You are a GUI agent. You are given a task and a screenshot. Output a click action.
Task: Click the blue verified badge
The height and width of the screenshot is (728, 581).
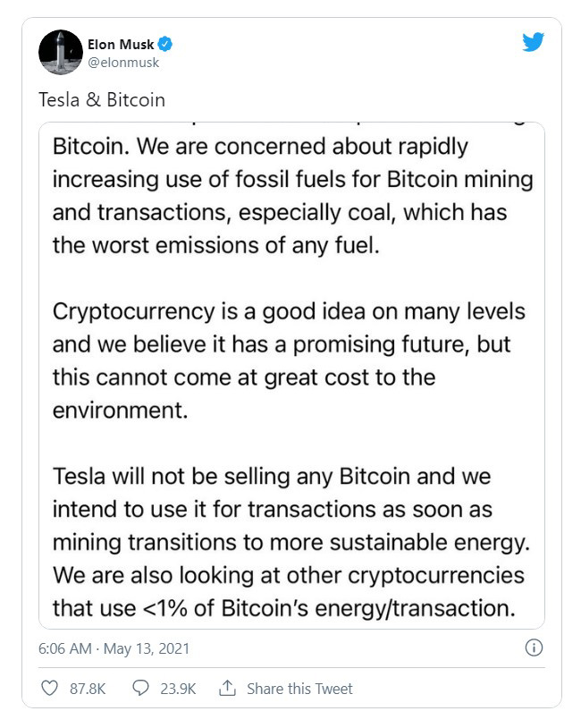pos(165,44)
